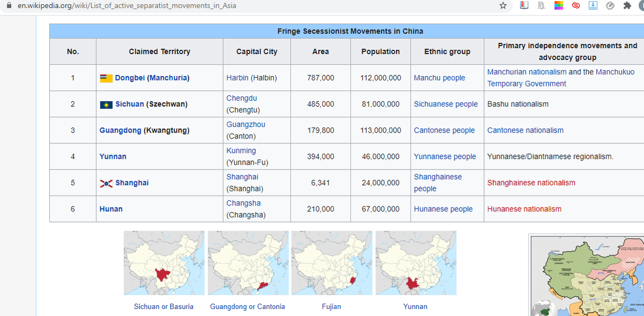Open the Extensions puzzle piece menu
Image resolution: width=644 pixels, height=316 pixels.
(627, 6)
